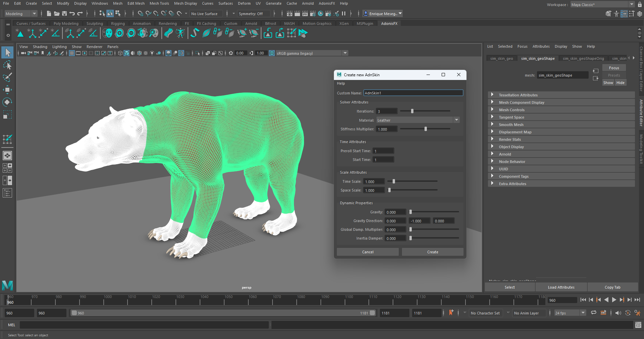Image resolution: width=644 pixels, height=339 pixels.
Task: Toggle viewport color management ON button
Action: coord(272,53)
